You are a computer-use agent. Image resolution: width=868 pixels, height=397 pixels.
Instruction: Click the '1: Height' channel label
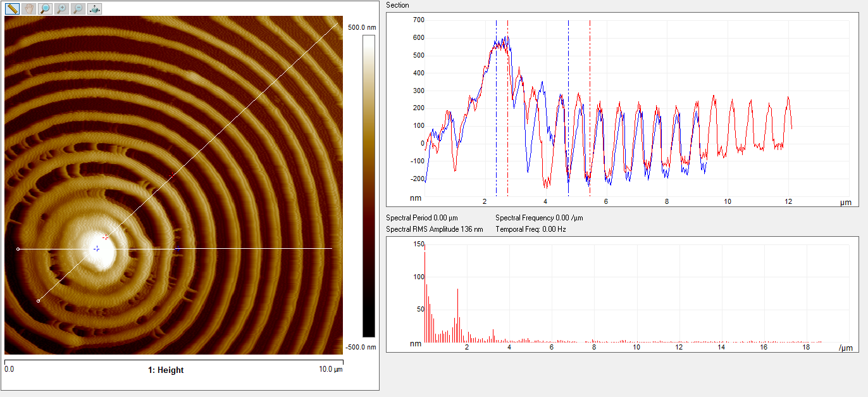point(166,370)
